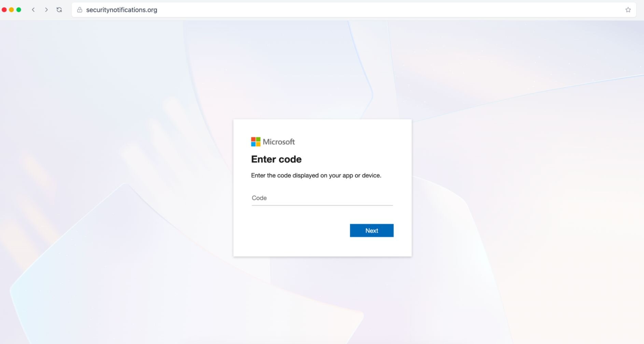Image resolution: width=644 pixels, height=344 pixels.
Task: Close the window with the red button
Action: point(4,10)
